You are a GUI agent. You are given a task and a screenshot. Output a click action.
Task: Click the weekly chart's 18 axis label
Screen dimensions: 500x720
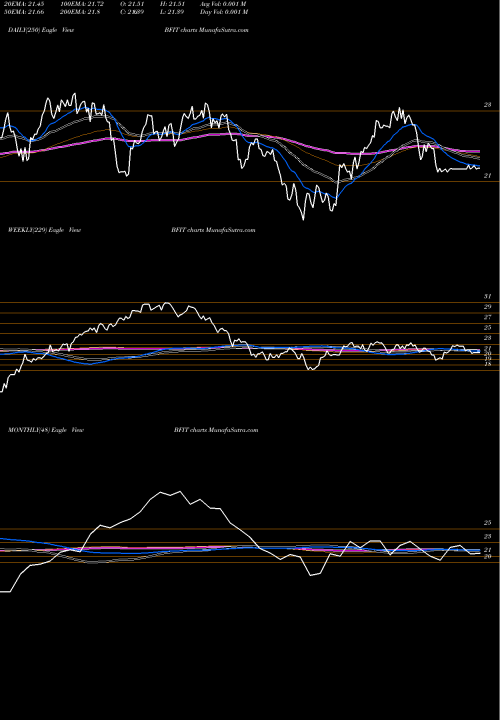[x=488, y=364]
